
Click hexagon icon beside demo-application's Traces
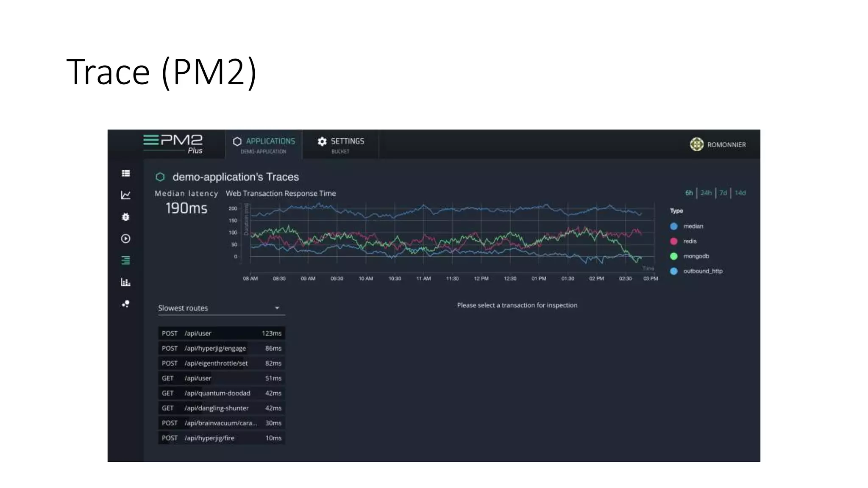coord(160,177)
